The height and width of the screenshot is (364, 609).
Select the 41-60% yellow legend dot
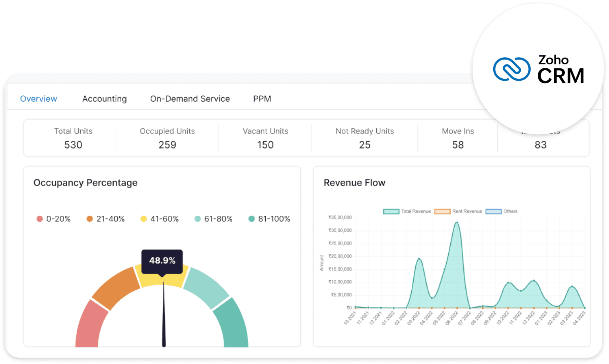coord(144,219)
